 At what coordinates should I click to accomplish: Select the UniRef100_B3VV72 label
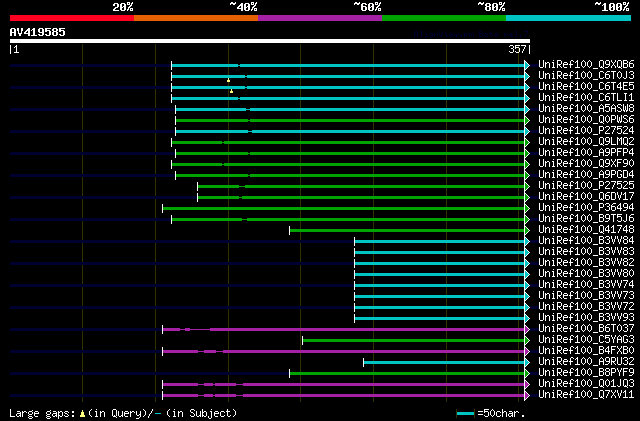pos(586,307)
